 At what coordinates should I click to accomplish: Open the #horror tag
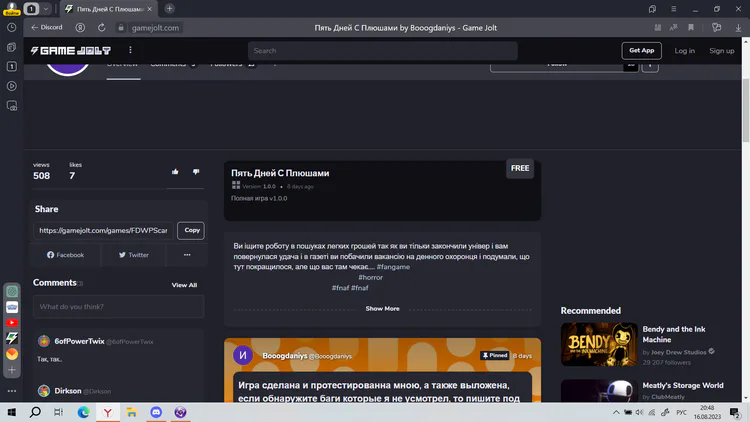pyautogui.click(x=370, y=278)
